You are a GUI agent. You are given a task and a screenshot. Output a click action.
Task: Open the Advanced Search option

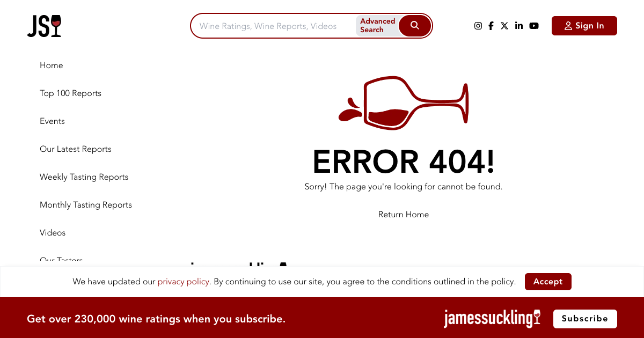(x=377, y=25)
